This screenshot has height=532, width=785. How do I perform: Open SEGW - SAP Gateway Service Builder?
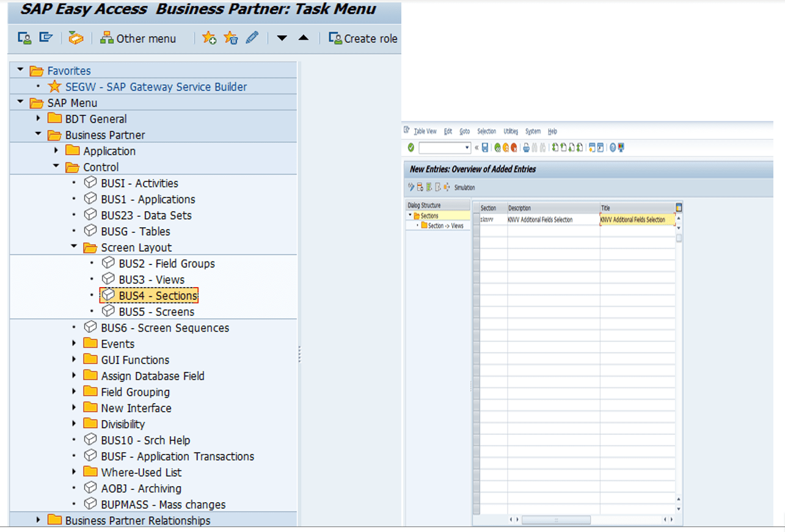156,87
